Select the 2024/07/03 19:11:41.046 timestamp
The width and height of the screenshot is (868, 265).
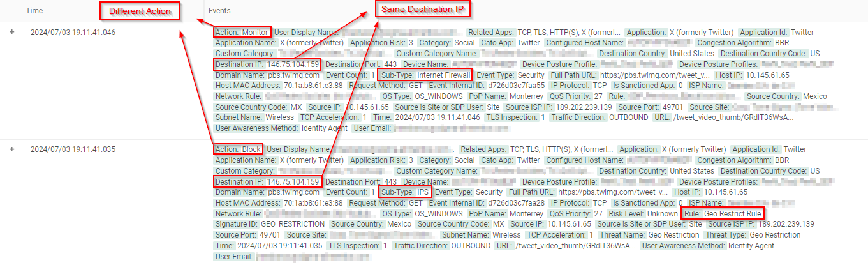(73, 33)
